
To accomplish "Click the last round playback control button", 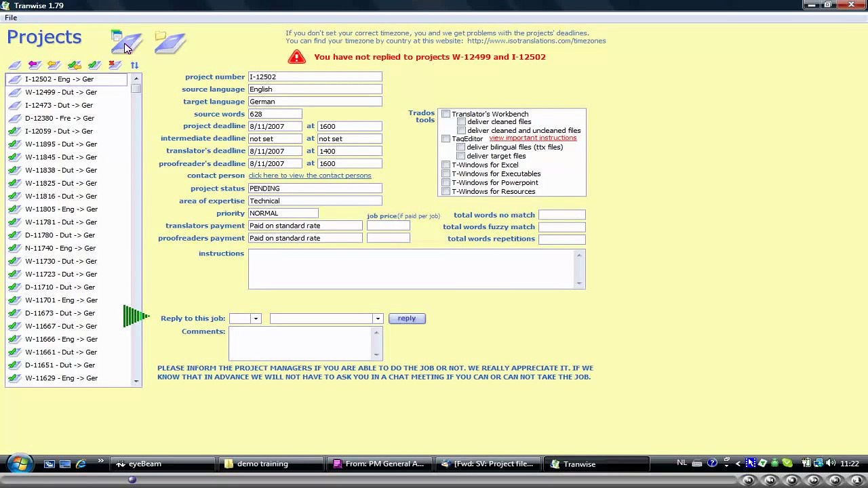I will [x=857, y=480].
